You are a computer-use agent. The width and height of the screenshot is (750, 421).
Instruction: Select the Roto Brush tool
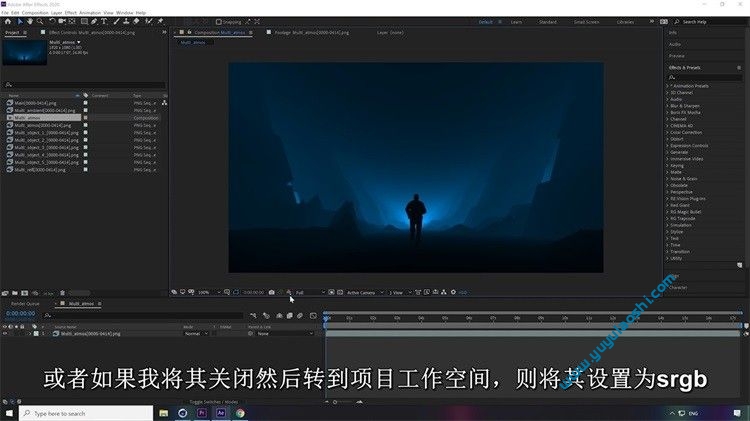pyautogui.click(x=149, y=22)
